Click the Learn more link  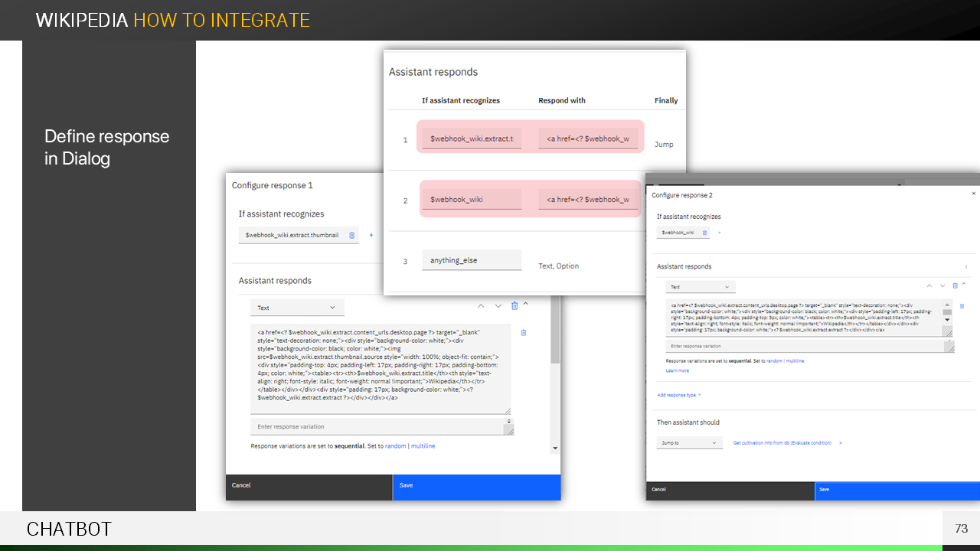(x=677, y=370)
